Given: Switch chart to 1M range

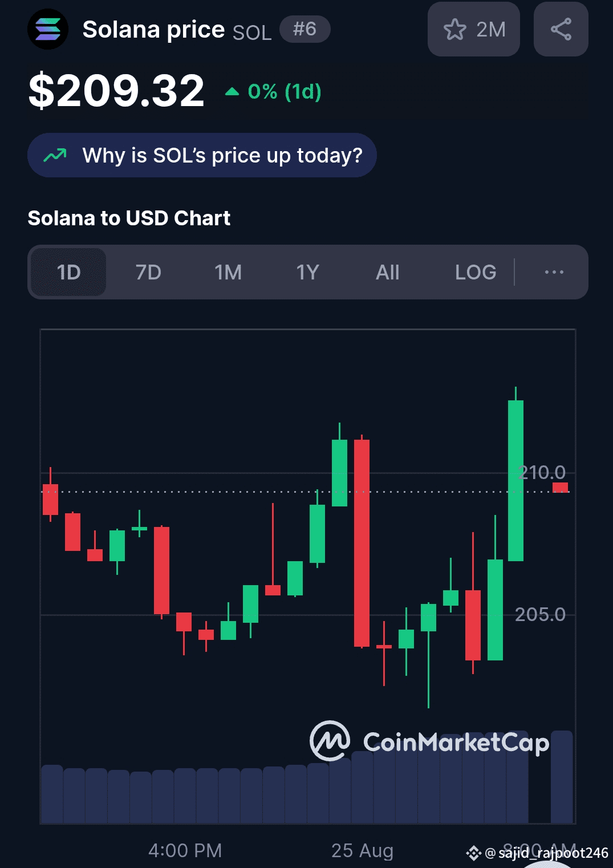Looking at the screenshot, I should [x=228, y=272].
